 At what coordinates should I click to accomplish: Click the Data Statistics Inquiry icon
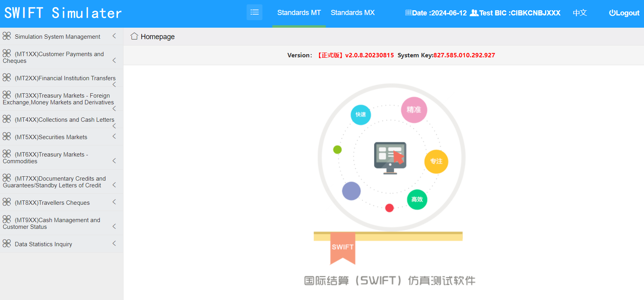tap(7, 243)
